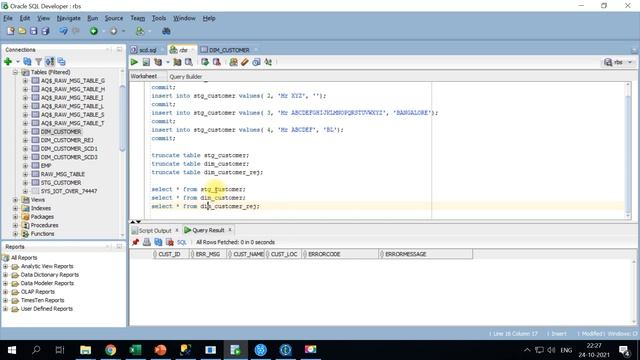Image resolution: width=640 pixels, height=360 pixels.
Task: Click the refresh icon in Query Result toolbar
Action: 158,242
